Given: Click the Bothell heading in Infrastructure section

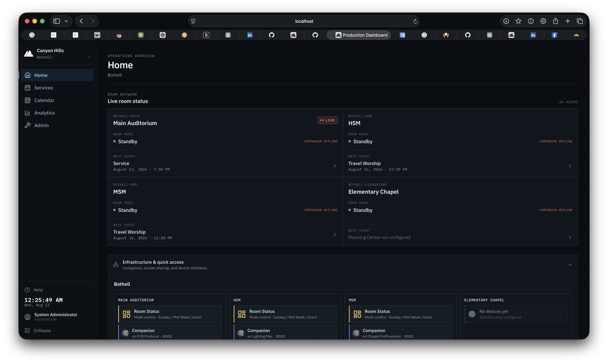Looking at the screenshot, I should tap(122, 284).
